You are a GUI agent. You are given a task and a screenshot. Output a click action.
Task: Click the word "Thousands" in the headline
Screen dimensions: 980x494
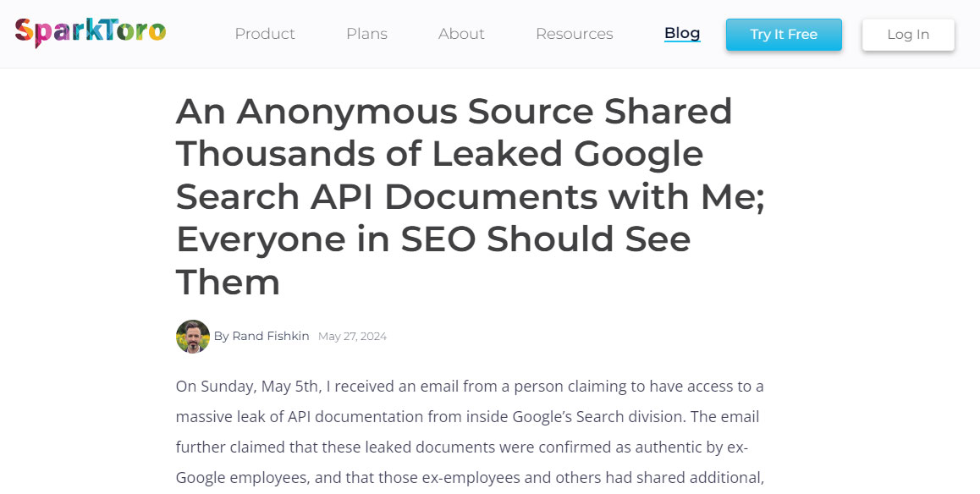click(295, 154)
